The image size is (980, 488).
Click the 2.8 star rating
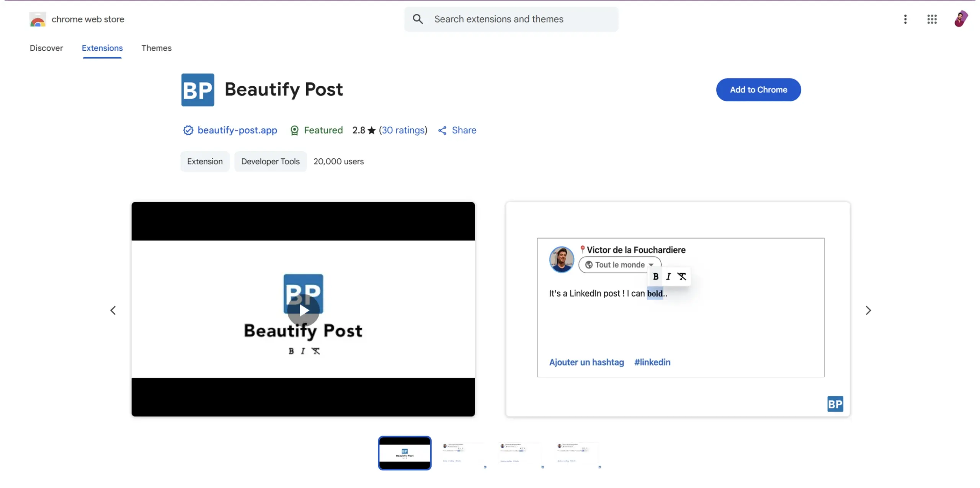pyautogui.click(x=364, y=130)
